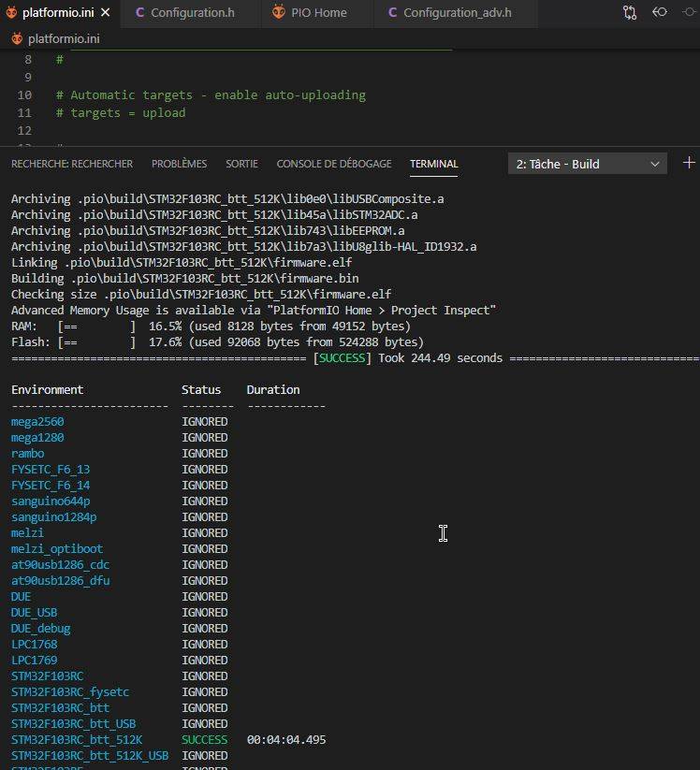
Task: Click the '# targets = upload' comment line
Action: pos(121,113)
